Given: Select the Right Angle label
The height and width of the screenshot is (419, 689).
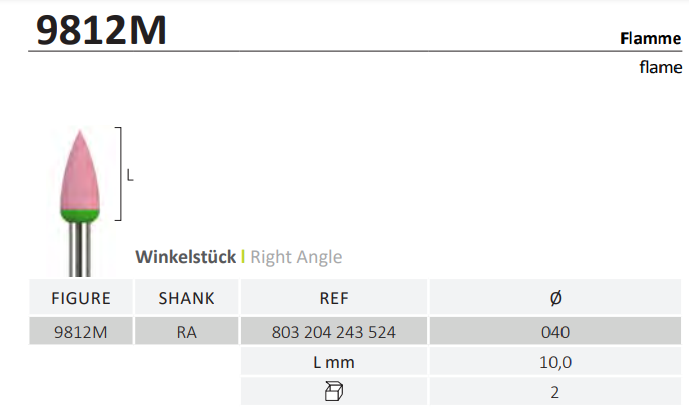Looking at the screenshot, I should click(296, 257).
